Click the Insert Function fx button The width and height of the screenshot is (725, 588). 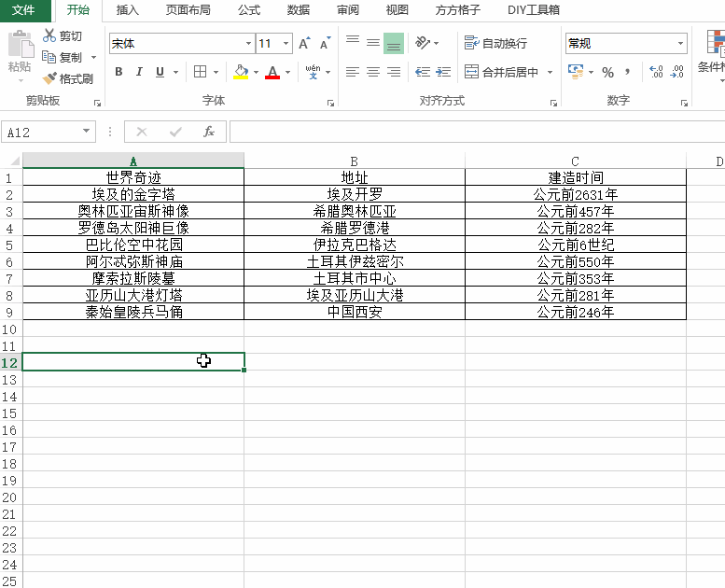click(209, 132)
